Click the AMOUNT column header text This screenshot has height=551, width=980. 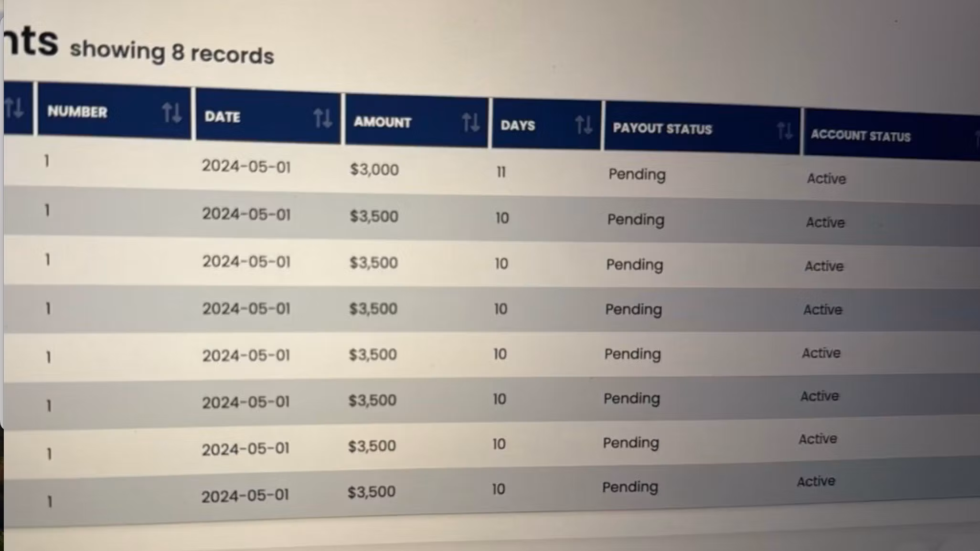(382, 122)
